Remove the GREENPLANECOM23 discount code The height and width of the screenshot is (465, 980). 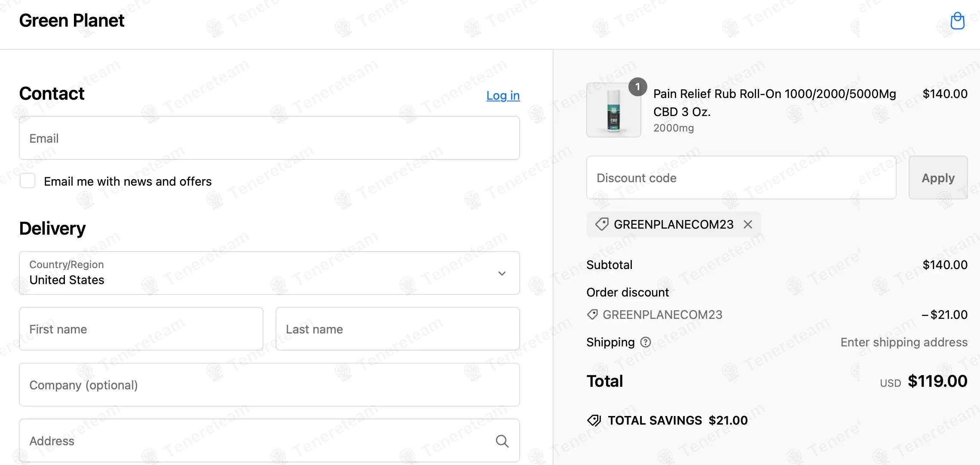[x=748, y=224]
